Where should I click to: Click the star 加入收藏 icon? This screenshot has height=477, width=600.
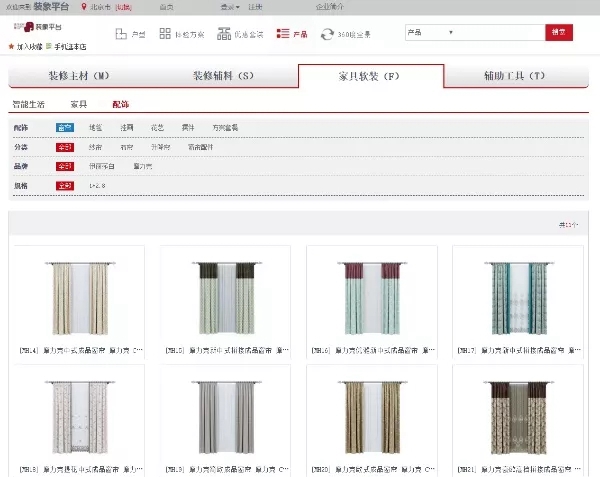11,46
